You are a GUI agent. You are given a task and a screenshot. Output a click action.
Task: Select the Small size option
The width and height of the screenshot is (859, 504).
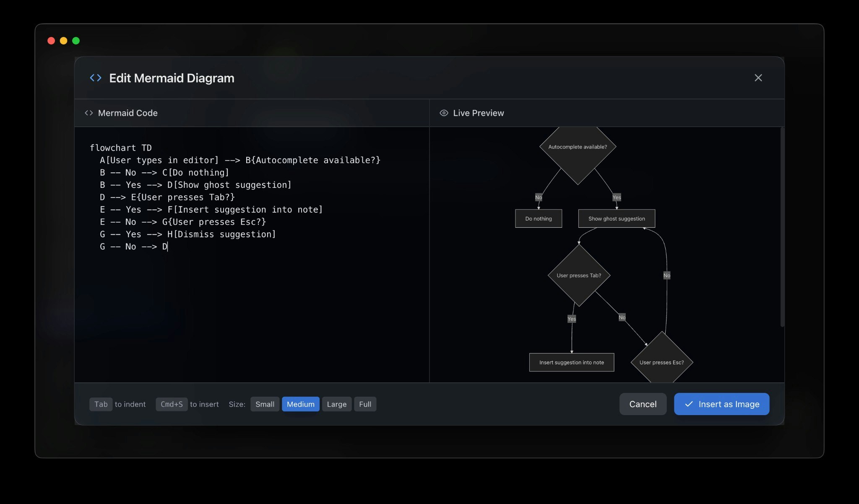(x=265, y=404)
